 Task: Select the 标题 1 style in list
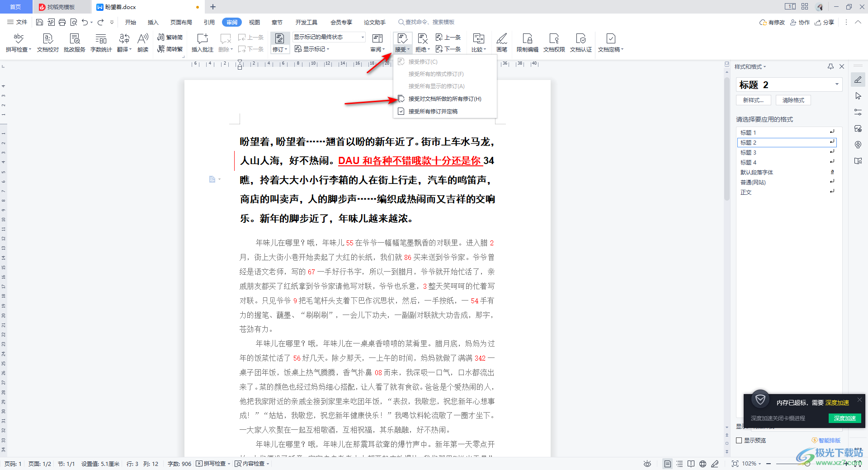[787, 132]
